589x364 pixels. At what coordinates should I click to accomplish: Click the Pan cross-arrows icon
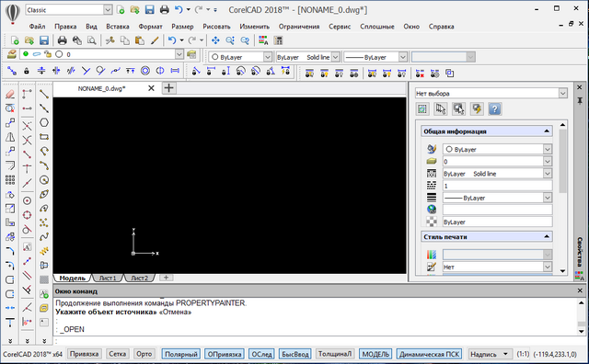coord(215,40)
